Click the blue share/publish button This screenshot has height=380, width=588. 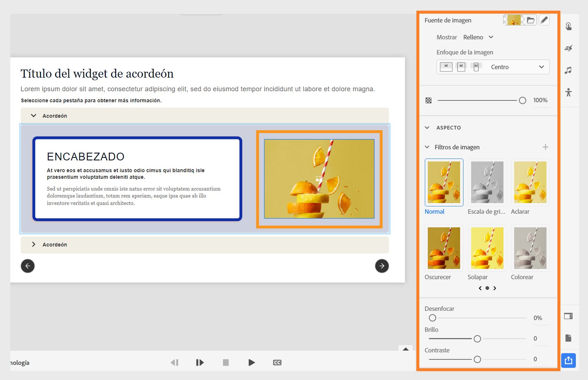pos(569,361)
